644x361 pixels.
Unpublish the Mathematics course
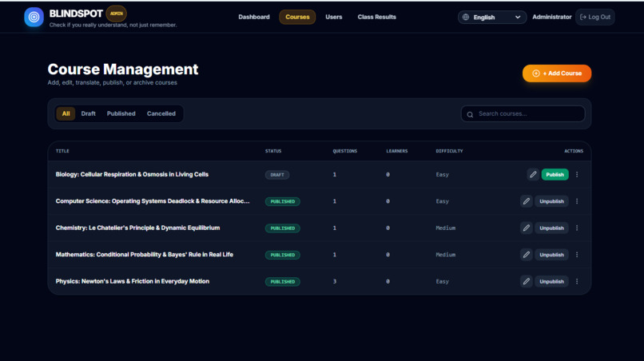[x=551, y=255]
